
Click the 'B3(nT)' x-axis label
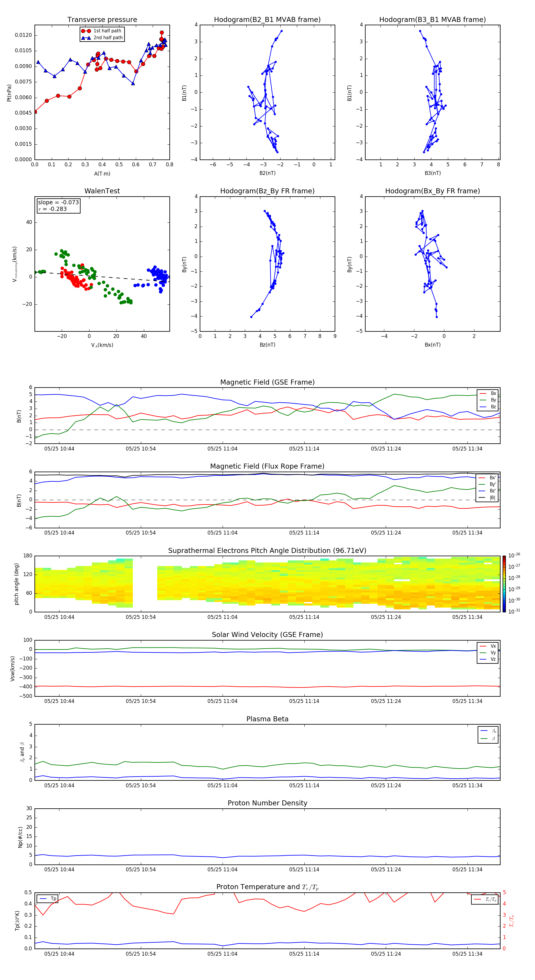click(x=432, y=173)
